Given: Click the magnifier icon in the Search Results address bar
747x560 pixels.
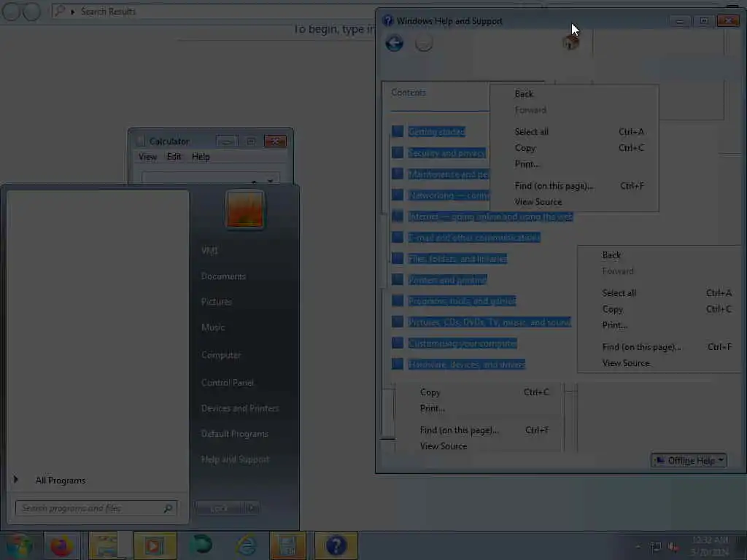Looking at the screenshot, I should 60,10.
